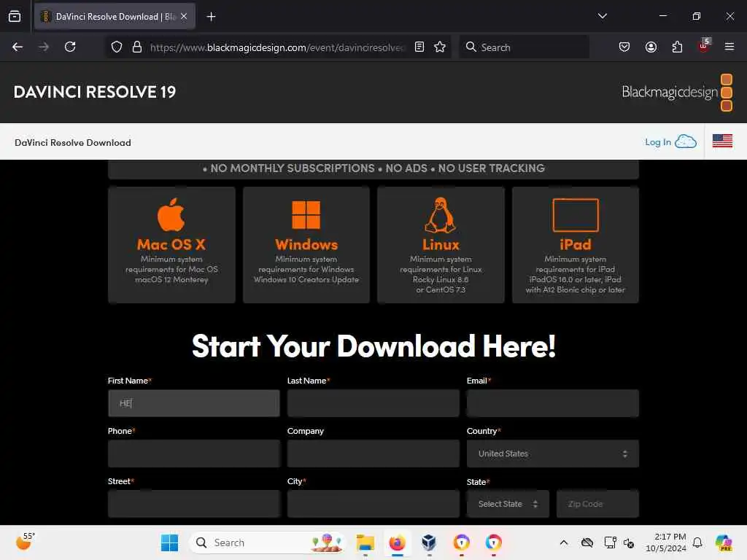Open the Select State dropdown
This screenshot has width=747, height=560.
[508, 504]
